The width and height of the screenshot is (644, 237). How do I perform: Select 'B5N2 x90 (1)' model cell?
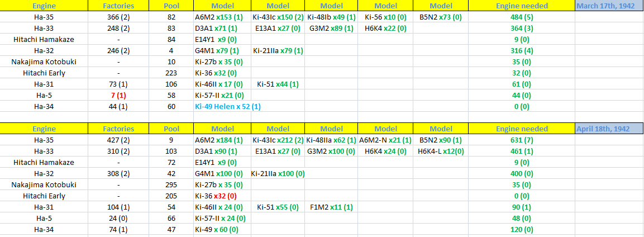coord(440,140)
